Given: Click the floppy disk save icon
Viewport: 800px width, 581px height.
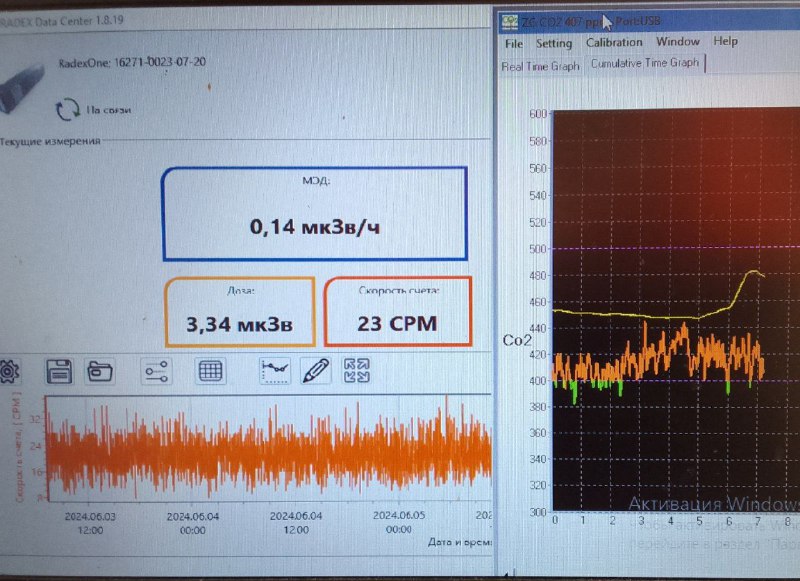Looking at the screenshot, I should click(x=59, y=371).
